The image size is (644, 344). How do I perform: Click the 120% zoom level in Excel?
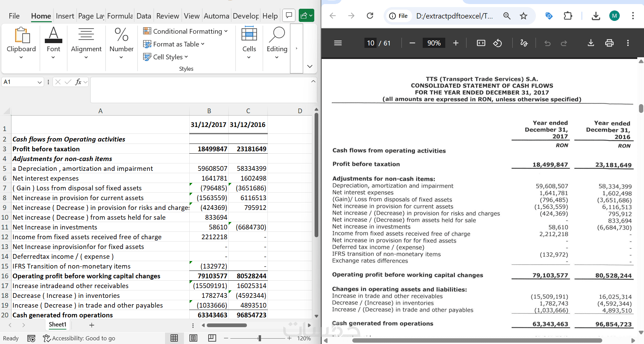click(304, 338)
